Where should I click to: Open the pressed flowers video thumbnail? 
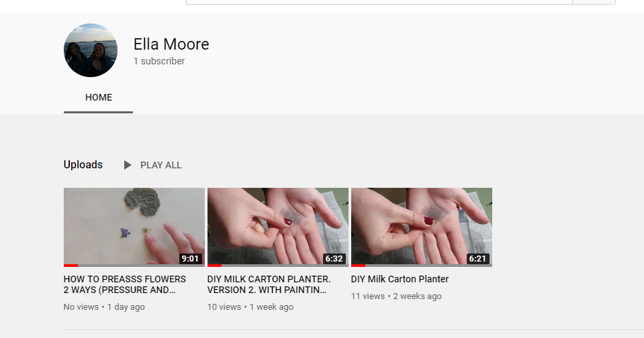pos(134,227)
